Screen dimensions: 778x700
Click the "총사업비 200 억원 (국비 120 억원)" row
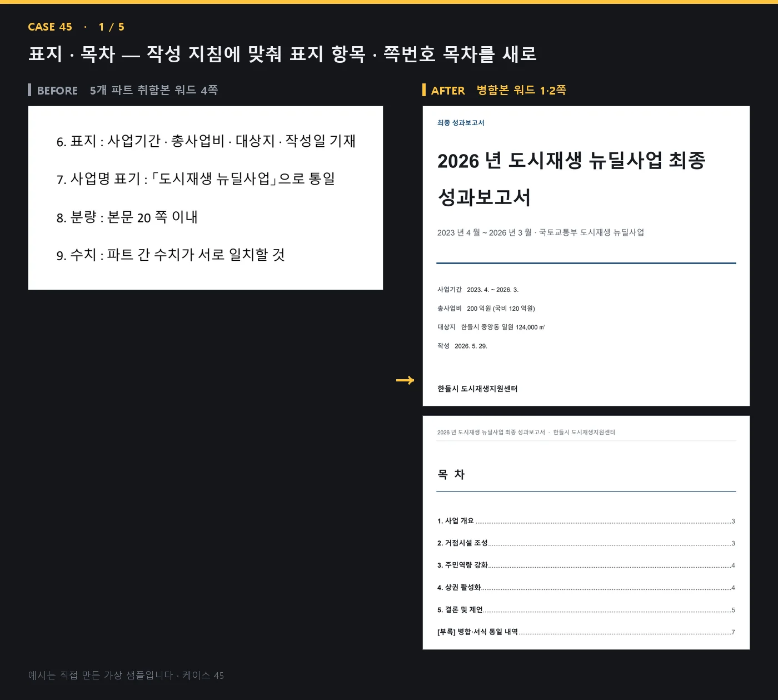pyautogui.click(x=486, y=309)
